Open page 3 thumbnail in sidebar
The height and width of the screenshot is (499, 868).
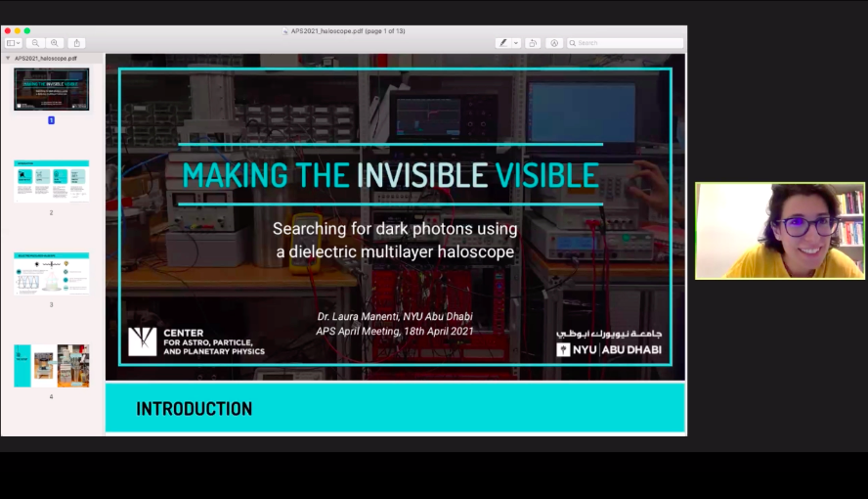52,274
